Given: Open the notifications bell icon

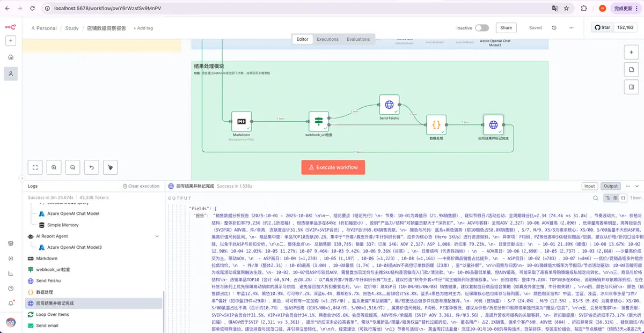Looking at the screenshot, I should [x=11, y=304].
